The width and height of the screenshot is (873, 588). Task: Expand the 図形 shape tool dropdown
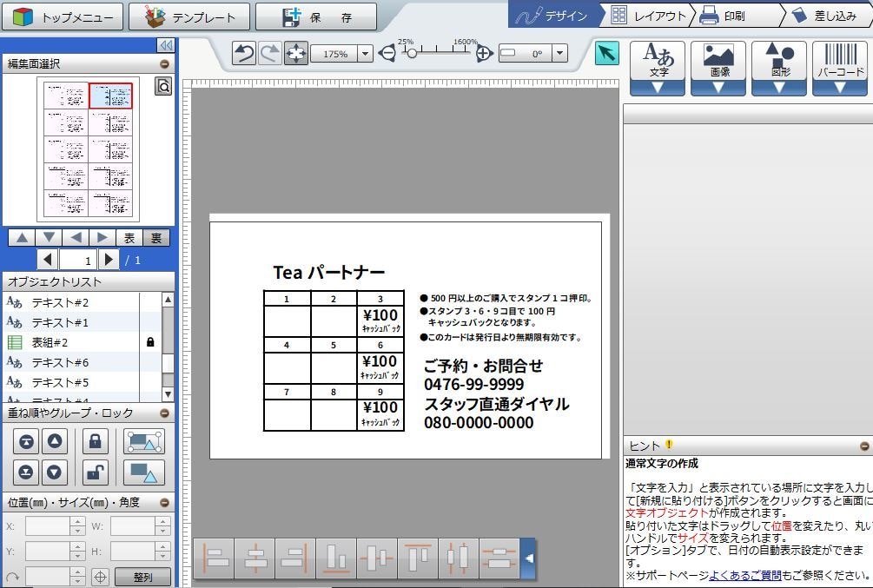coord(779,88)
